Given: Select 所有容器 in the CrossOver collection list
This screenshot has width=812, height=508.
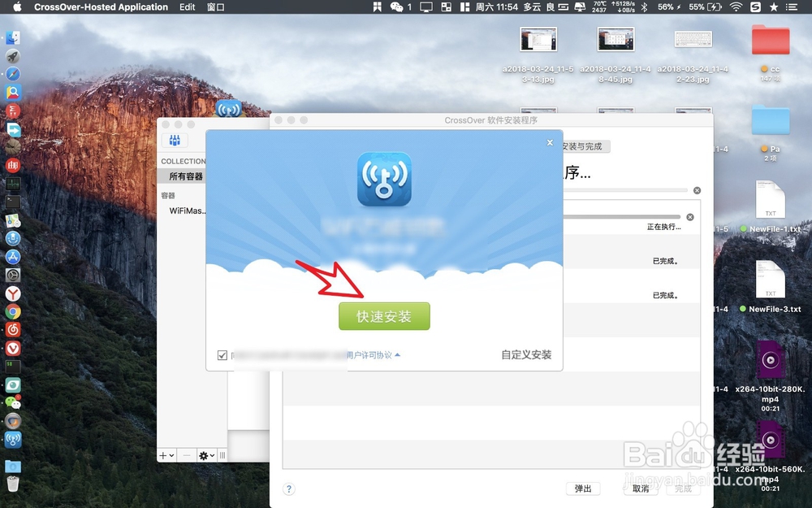Looking at the screenshot, I should click(185, 176).
